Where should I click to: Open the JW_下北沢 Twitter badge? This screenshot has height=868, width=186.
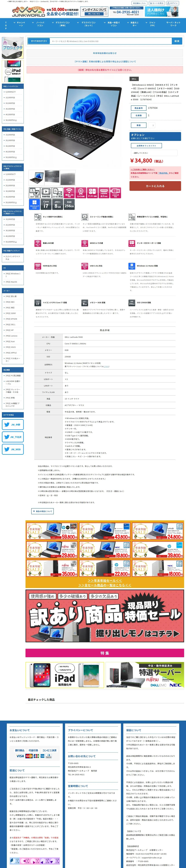point(13,437)
